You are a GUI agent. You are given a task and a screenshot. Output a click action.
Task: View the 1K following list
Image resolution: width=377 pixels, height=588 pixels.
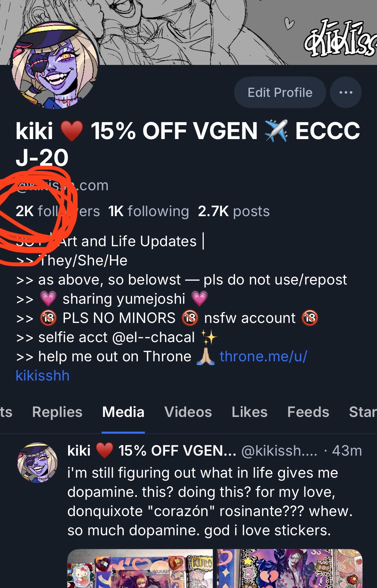148,211
